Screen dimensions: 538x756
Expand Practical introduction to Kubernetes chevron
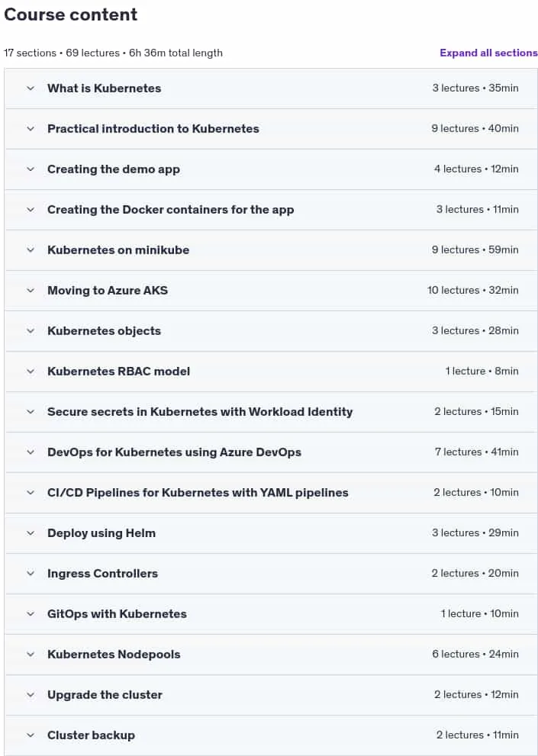[31, 129]
